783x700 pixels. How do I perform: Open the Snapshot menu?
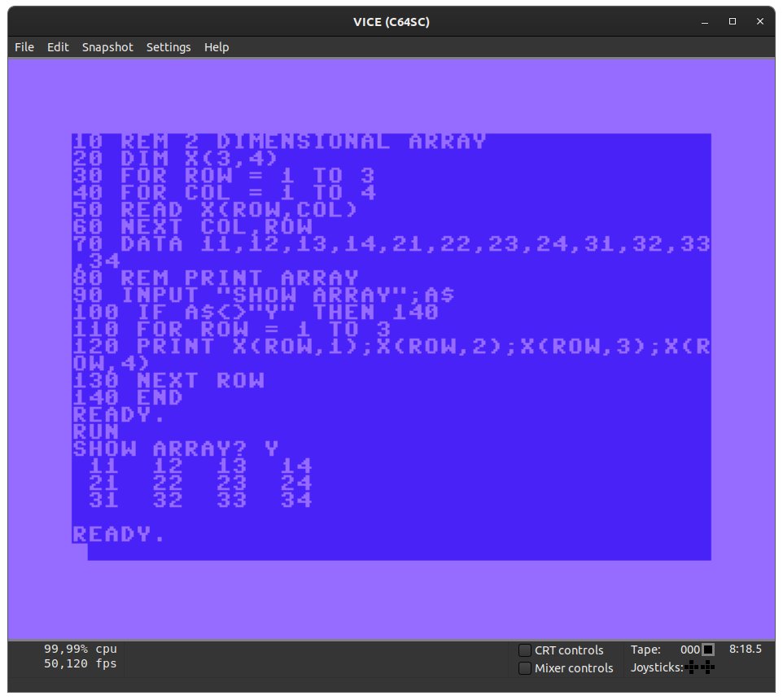pyautogui.click(x=107, y=47)
